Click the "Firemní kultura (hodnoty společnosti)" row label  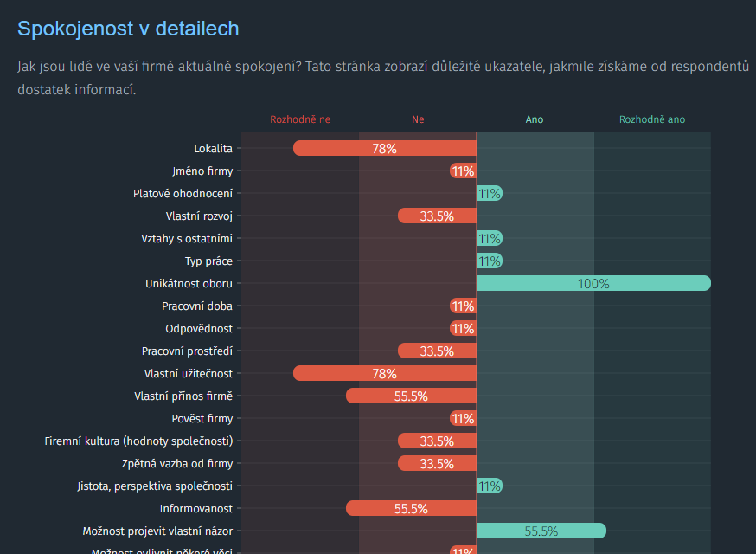pos(138,441)
